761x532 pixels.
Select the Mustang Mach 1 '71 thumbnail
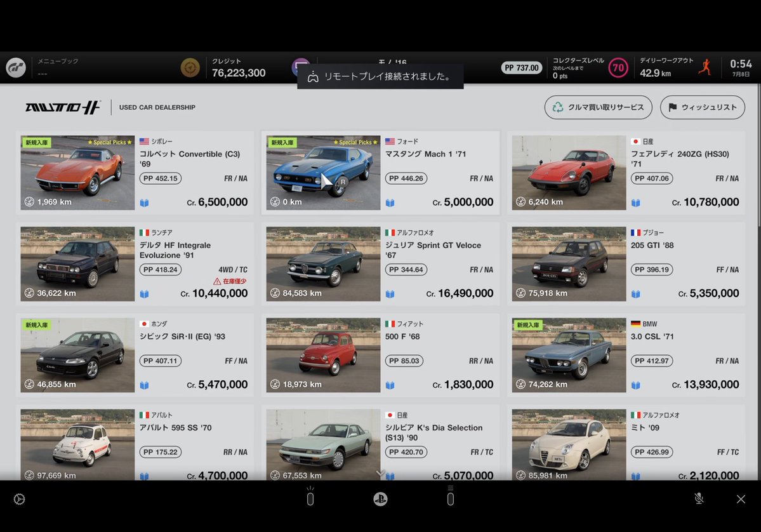(x=323, y=173)
